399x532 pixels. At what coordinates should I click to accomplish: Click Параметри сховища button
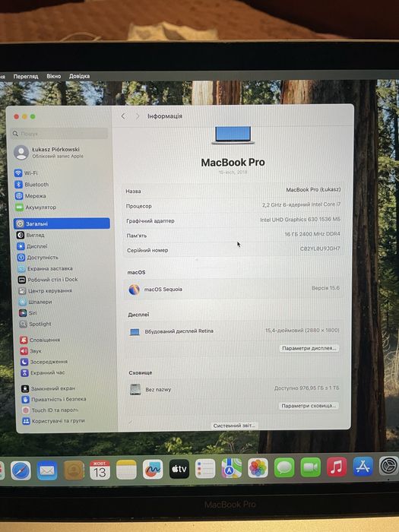pos(309,406)
